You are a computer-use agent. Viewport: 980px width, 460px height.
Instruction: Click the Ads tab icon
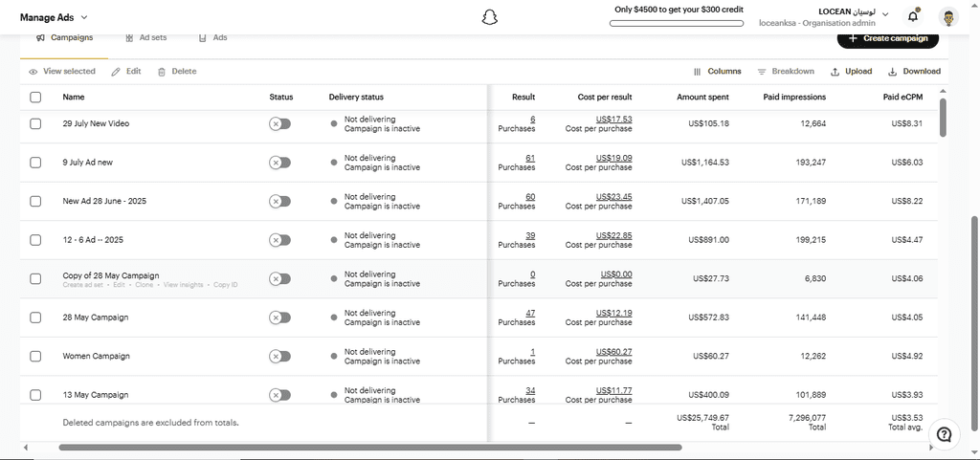tap(203, 38)
